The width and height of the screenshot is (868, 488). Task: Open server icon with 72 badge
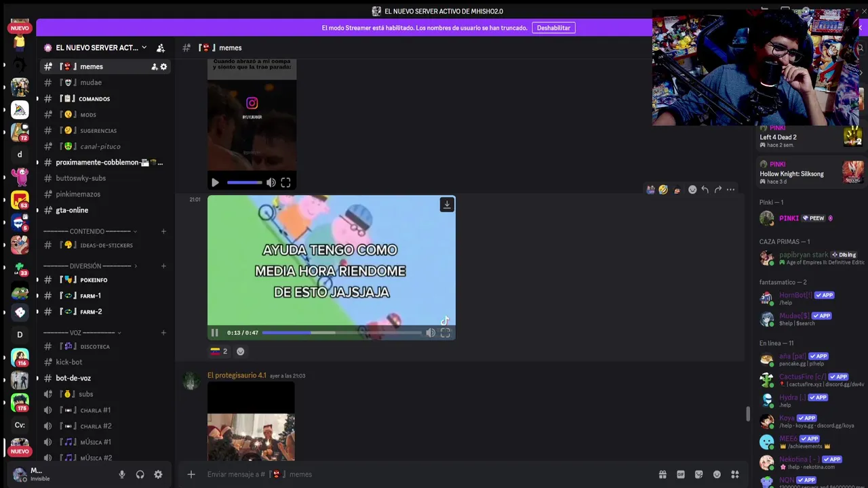click(20, 131)
